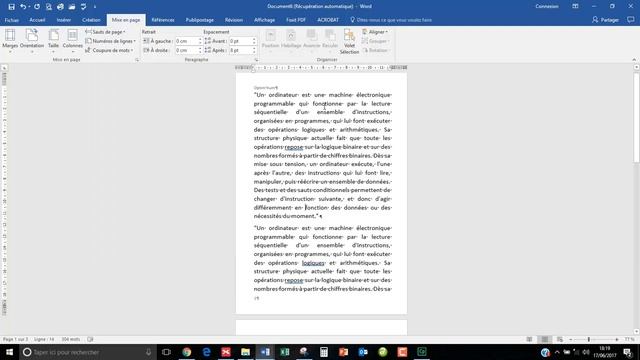Open PowerPoint from the taskbar

click(343, 352)
